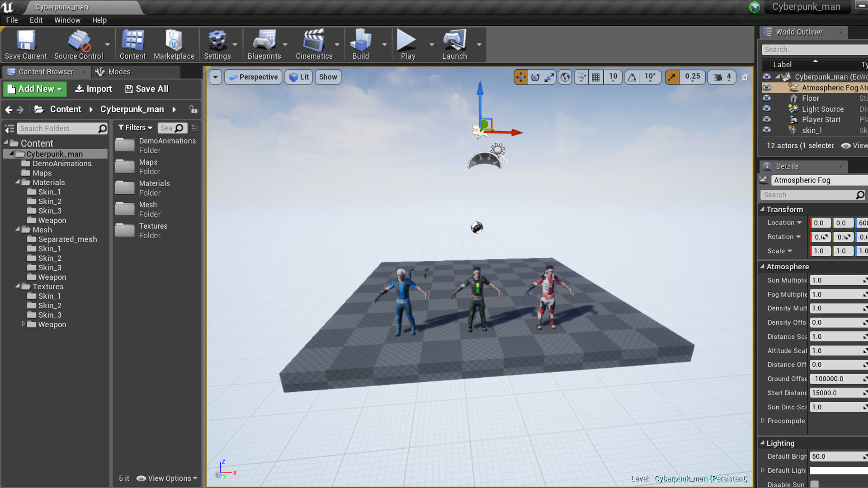Expand the Precompute section in Details
Viewport: 868px width, 488px height.
[x=763, y=421]
